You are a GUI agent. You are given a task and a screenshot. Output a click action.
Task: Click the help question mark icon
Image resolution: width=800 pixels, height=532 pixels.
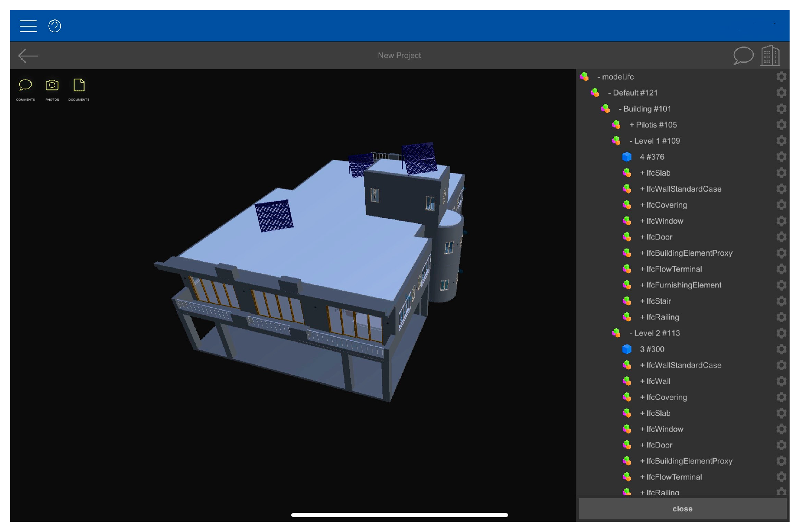[x=55, y=26]
